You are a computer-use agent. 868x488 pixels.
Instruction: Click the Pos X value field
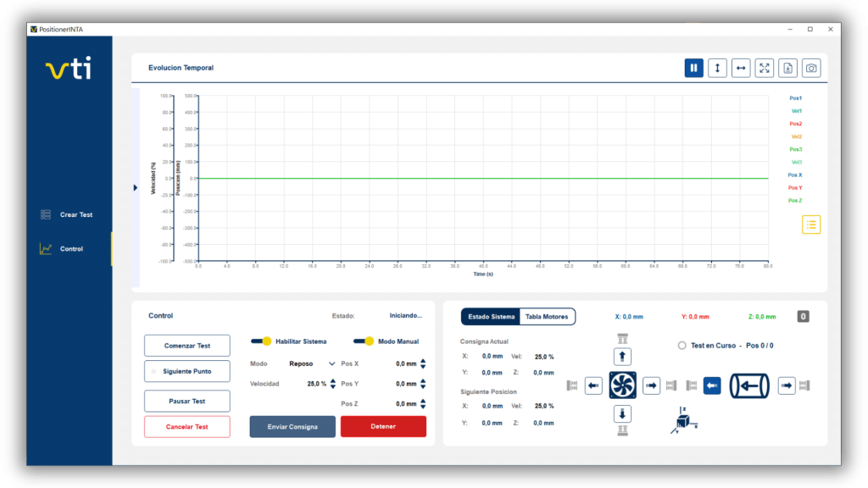coord(406,363)
